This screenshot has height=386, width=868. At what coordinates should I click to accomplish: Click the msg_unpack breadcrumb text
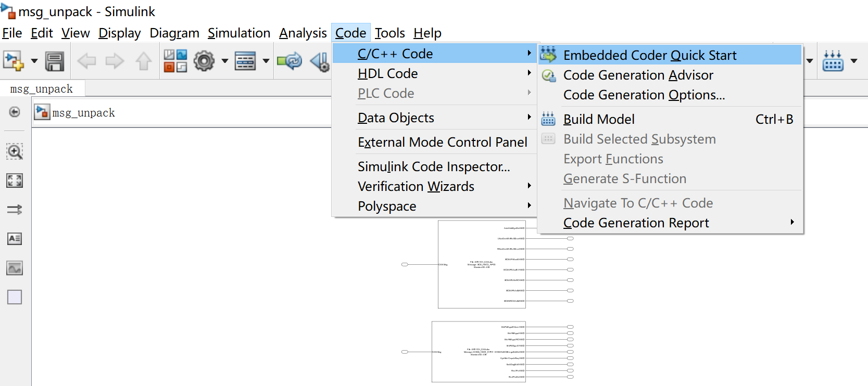point(84,113)
